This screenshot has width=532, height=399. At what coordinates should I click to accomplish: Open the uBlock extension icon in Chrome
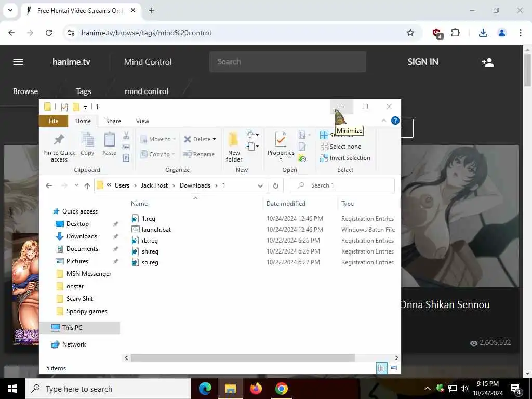437,33
